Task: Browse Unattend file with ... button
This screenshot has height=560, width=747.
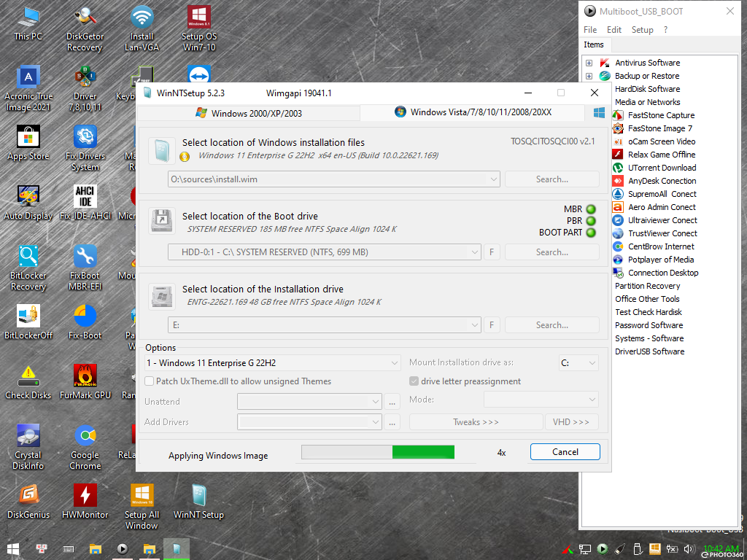Action: click(392, 402)
